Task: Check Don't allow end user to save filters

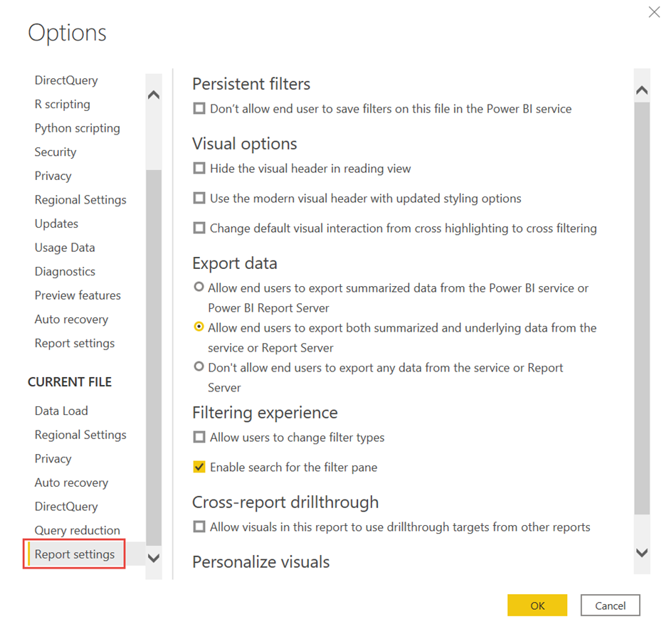Action: 199,109
